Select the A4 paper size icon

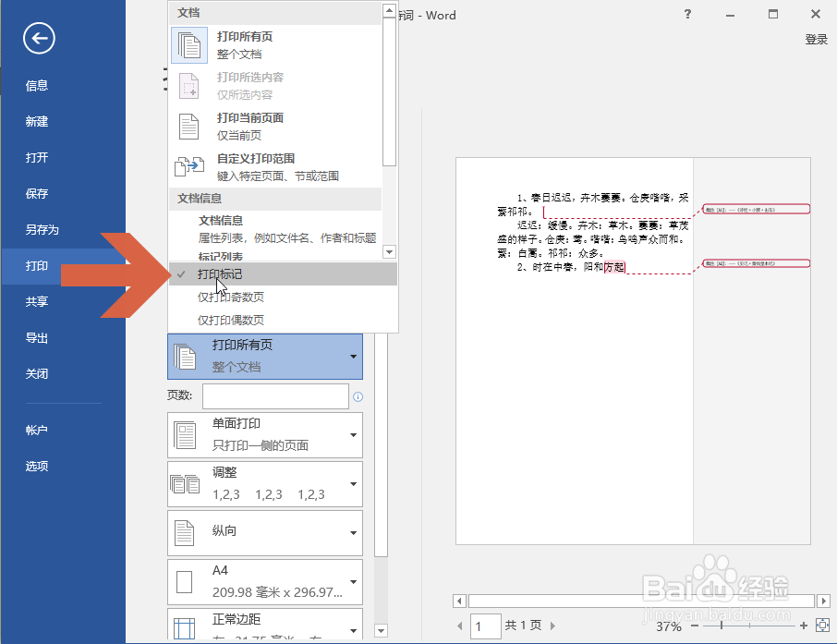coord(185,581)
